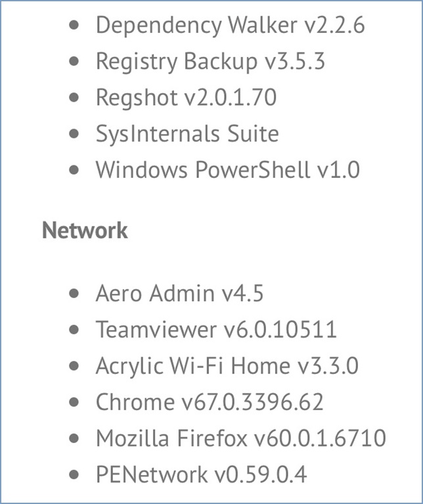The height and width of the screenshot is (504, 423).
Task: Click the bullet beside Dependency Walker
Action: (74, 26)
